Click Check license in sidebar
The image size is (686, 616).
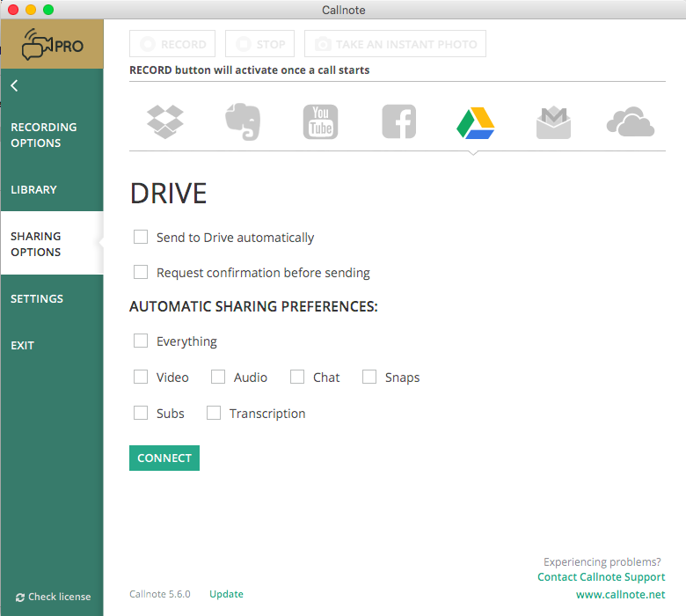[x=54, y=597]
